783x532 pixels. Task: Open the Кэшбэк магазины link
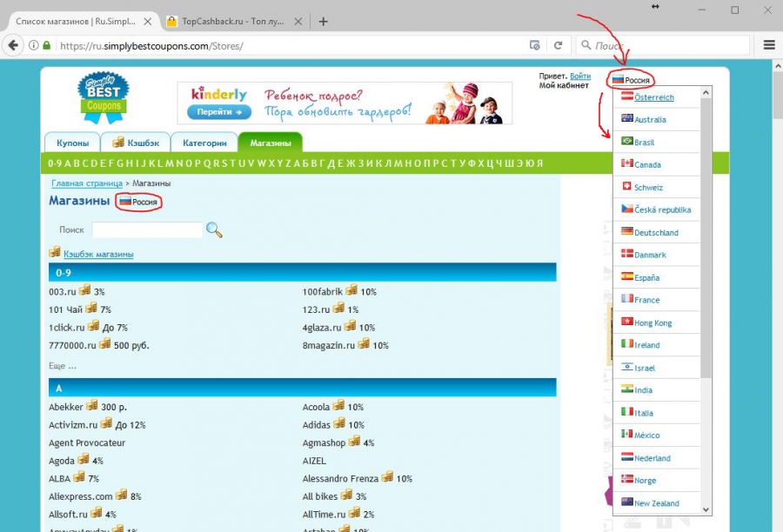click(x=98, y=254)
